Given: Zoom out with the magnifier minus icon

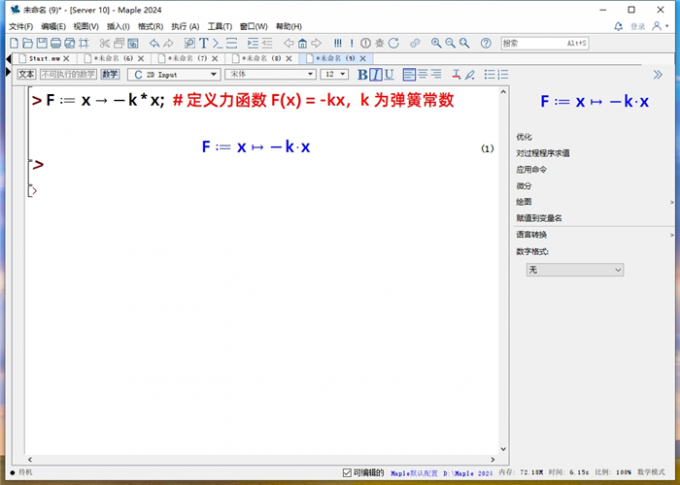Looking at the screenshot, I should (450, 43).
